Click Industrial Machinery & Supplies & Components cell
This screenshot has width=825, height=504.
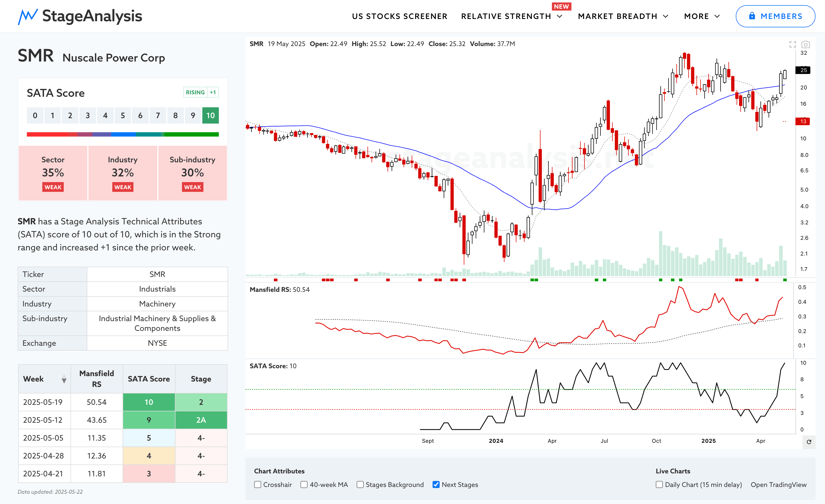pos(157,324)
